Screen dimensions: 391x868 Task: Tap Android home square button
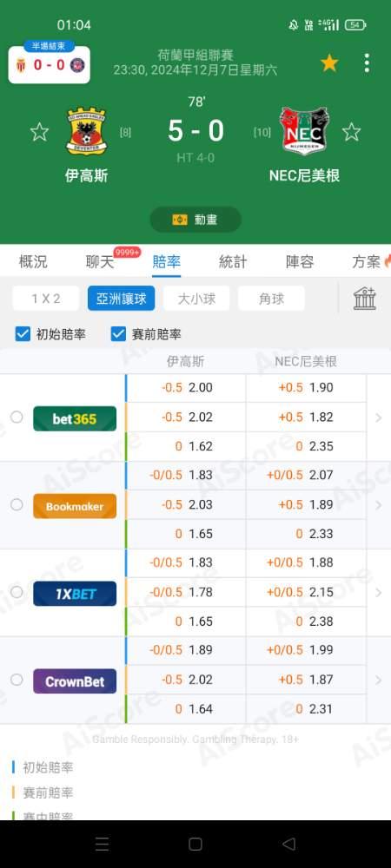(x=195, y=844)
